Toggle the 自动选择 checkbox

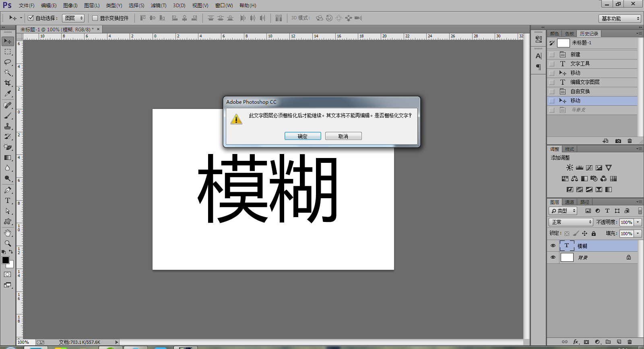31,18
